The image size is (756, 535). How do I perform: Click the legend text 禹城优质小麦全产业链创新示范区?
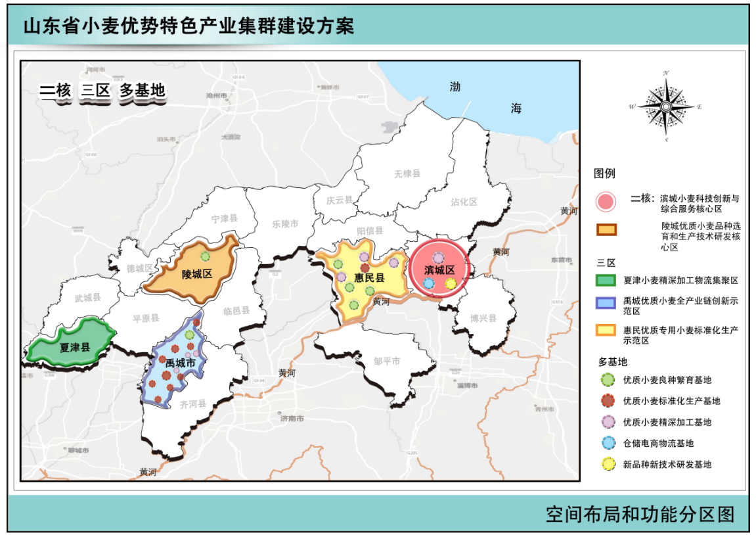(680, 306)
